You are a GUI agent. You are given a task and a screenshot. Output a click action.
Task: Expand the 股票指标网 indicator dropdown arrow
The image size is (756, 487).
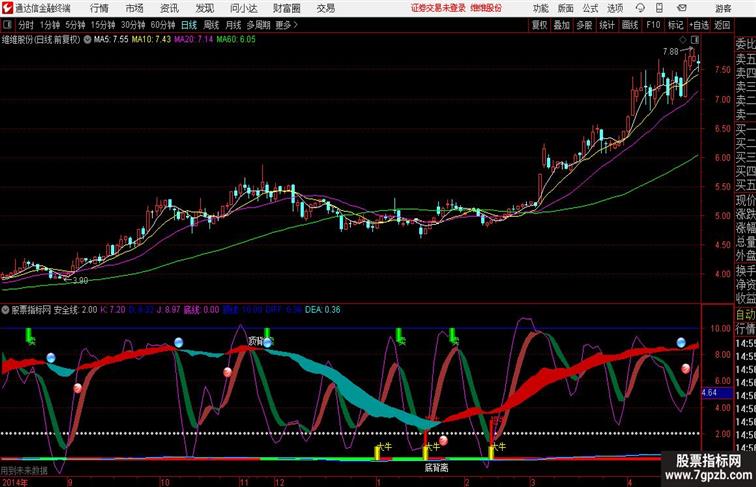(x=5, y=310)
